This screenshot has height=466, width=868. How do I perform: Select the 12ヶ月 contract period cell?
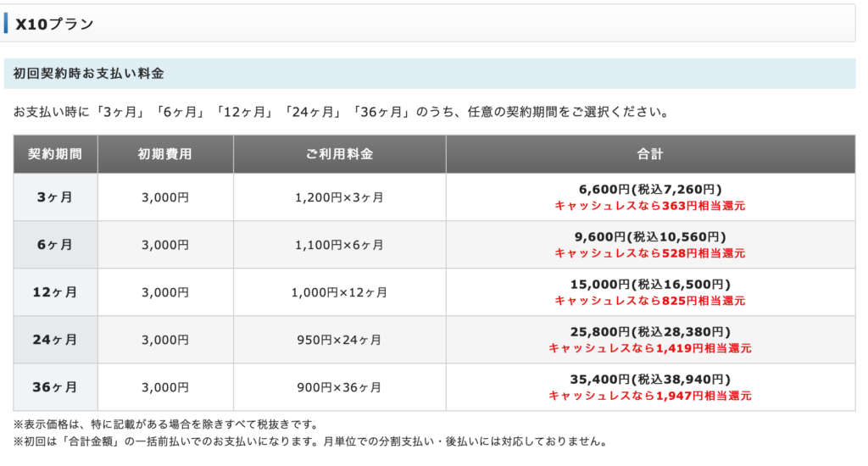click(x=55, y=292)
